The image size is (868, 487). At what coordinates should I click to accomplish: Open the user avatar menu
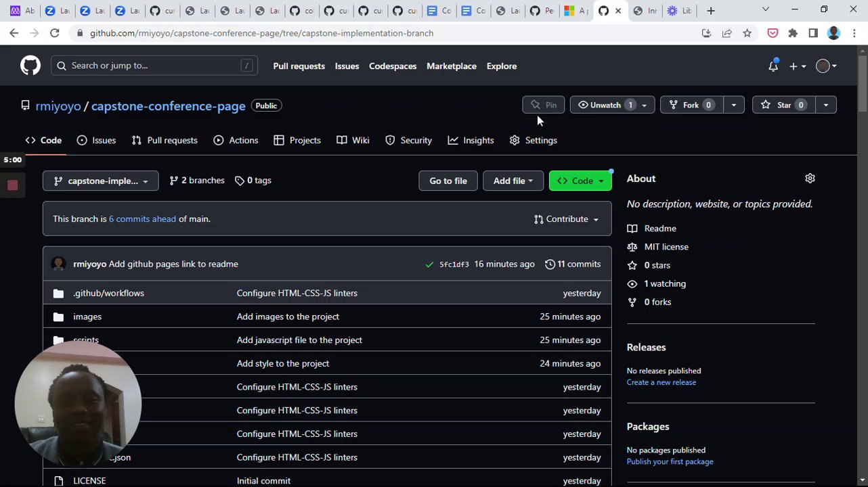(x=826, y=66)
